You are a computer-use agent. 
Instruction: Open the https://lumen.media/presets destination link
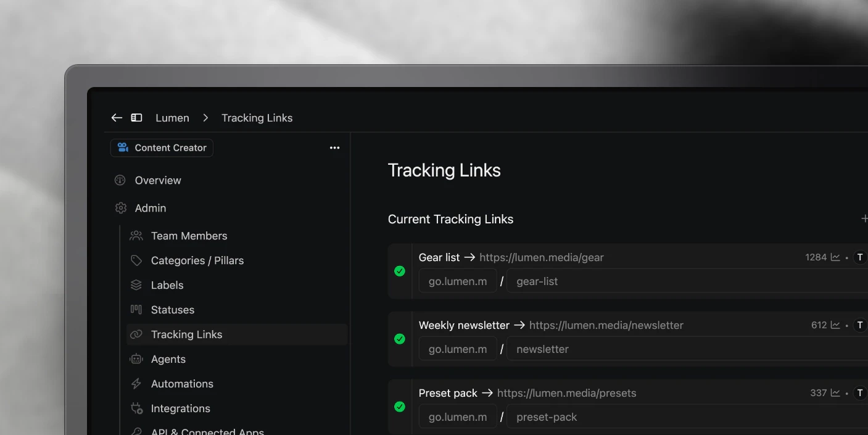pos(566,393)
